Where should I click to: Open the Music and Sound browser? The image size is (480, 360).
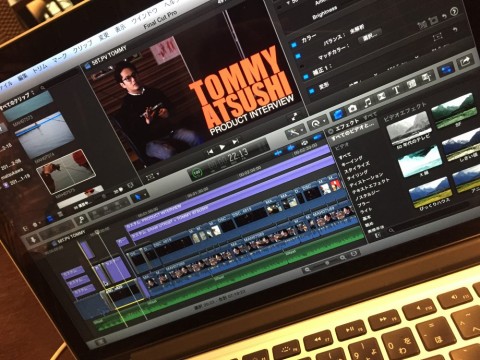click(x=367, y=102)
